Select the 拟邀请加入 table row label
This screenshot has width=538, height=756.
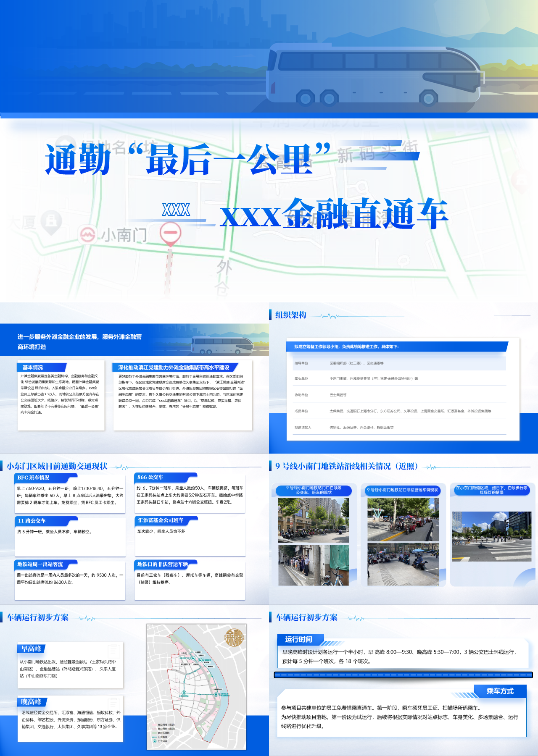point(303,428)
